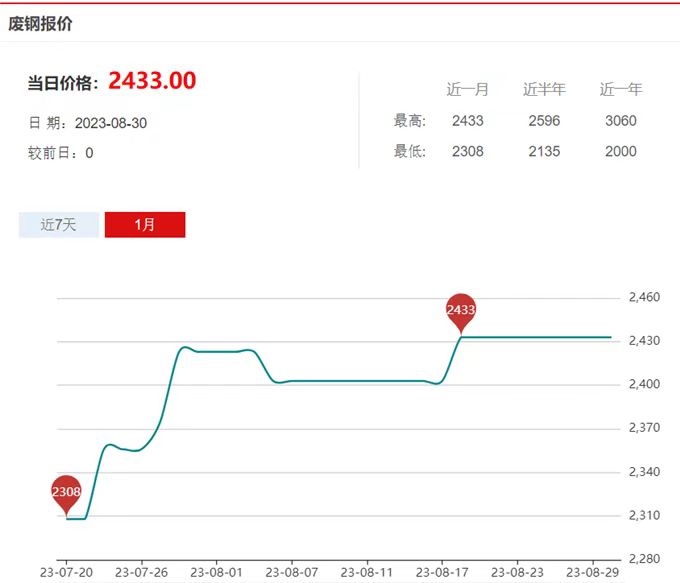
Task: Click the 23-07-20 axis date label
Action: click(x=66, y=573)
